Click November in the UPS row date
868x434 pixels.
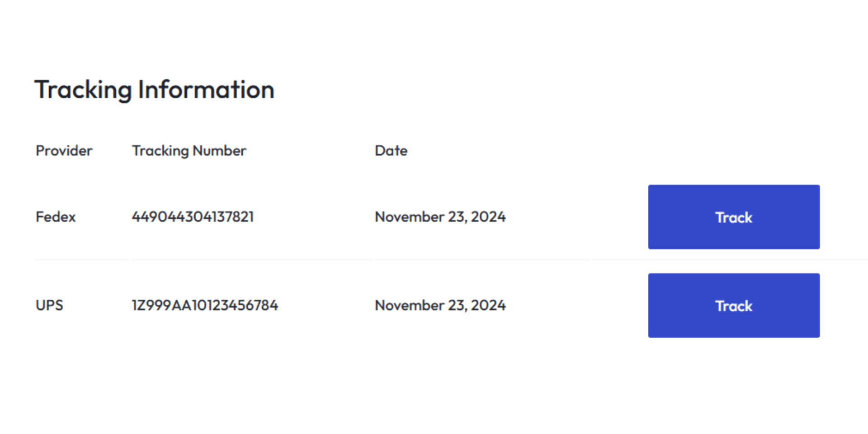(410, 306)
